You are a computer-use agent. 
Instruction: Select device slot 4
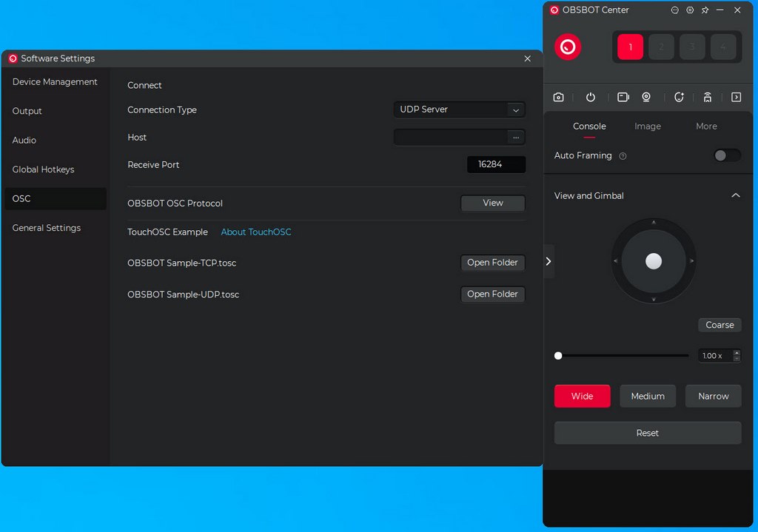click(723, 47)
